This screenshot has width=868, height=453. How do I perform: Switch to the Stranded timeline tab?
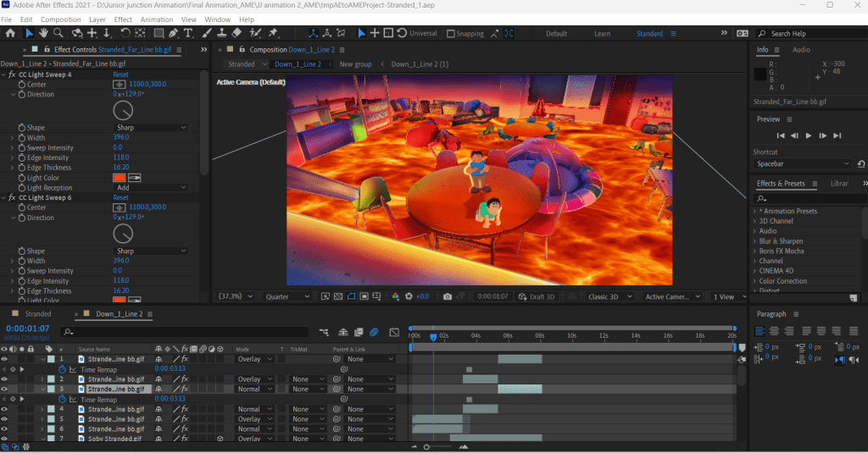[37, 314]
